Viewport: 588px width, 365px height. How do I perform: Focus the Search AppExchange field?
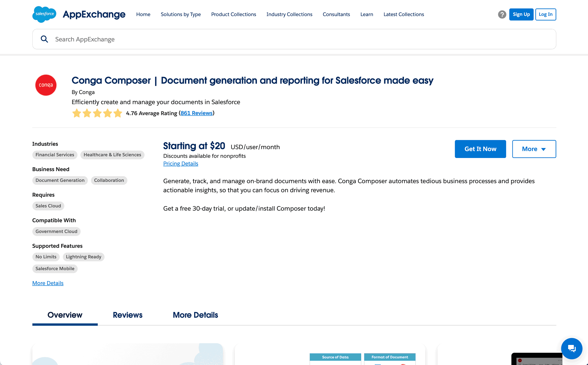(x=294, y=39)
